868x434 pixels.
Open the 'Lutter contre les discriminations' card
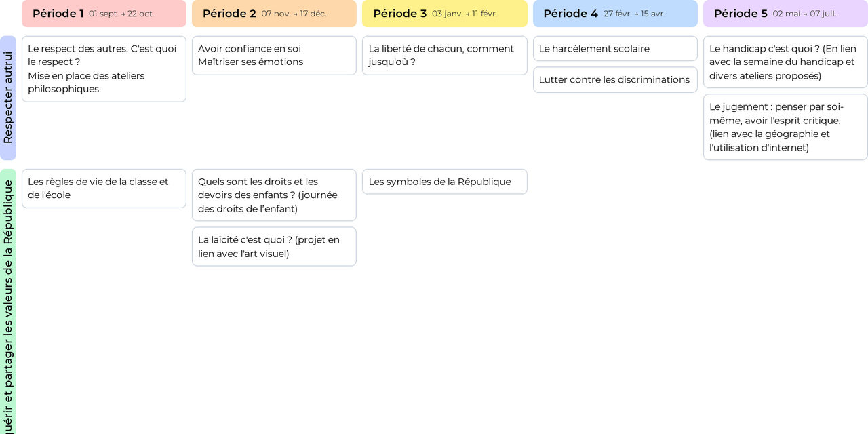tap(615, 80)
